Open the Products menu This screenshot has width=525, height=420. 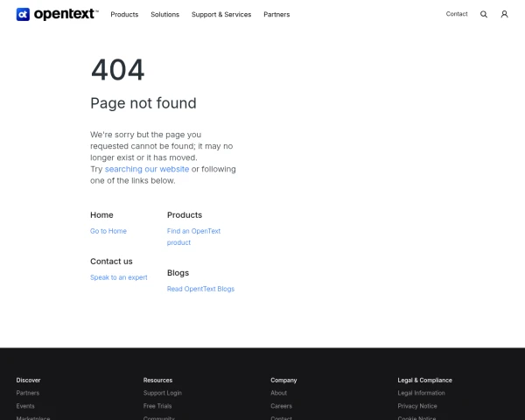[124, 15]
